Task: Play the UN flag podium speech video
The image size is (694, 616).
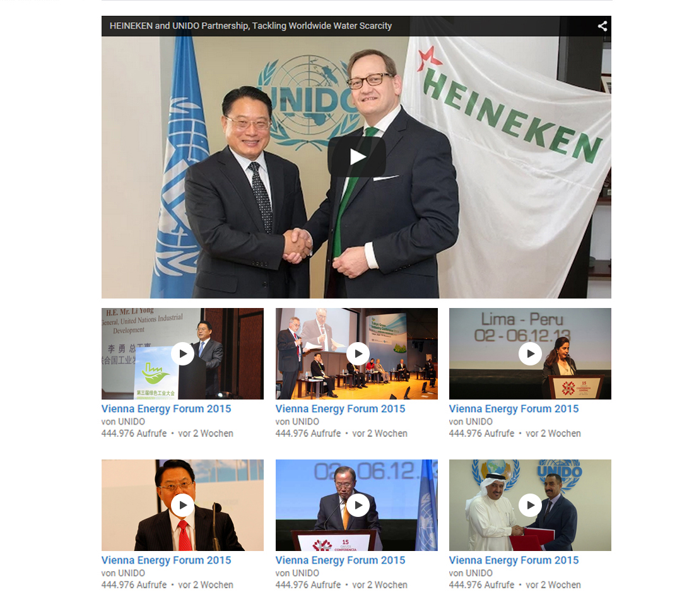Action: coord(358,506)
